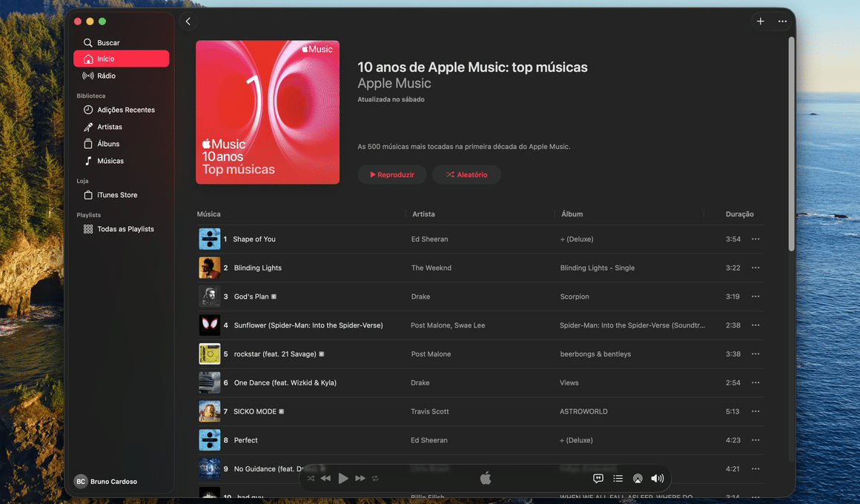This screenshot has width=860, height=504.
Task: Open more options for SICKO MODE
Action: click(x=755, y=411)
